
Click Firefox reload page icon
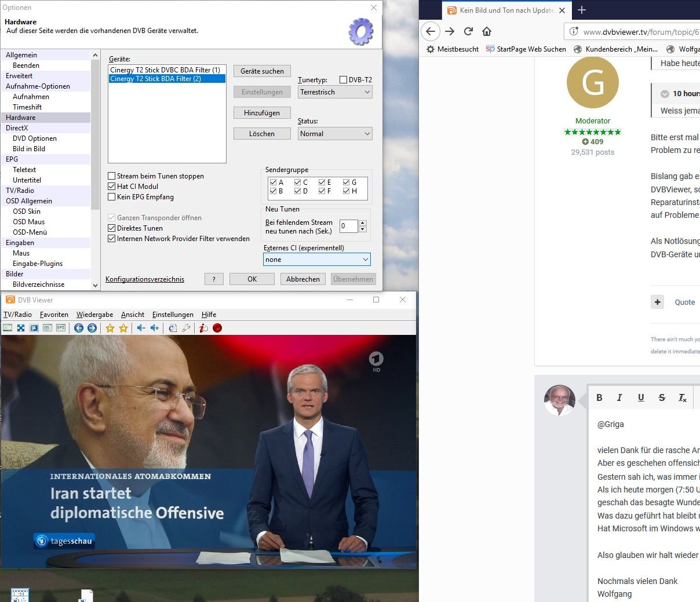[x=468, y=31]
